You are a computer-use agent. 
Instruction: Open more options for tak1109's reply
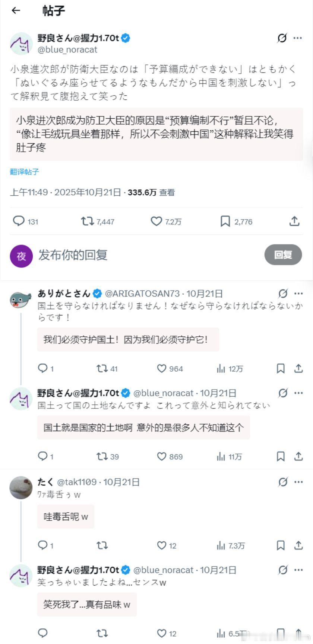(298, 481)
